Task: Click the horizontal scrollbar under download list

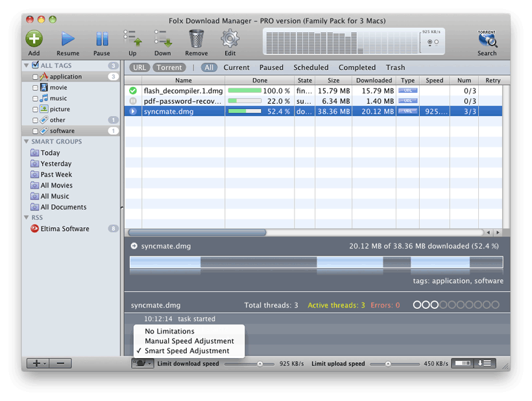Action: pos(197,233)
